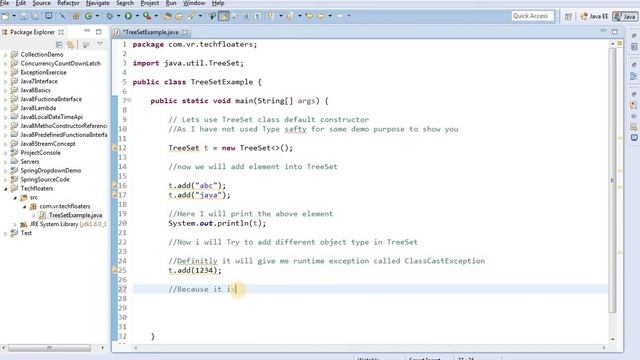Screen dimensions: 640x360
Task: Click the Open Task folder icon
Action: (x=179, y=16)
